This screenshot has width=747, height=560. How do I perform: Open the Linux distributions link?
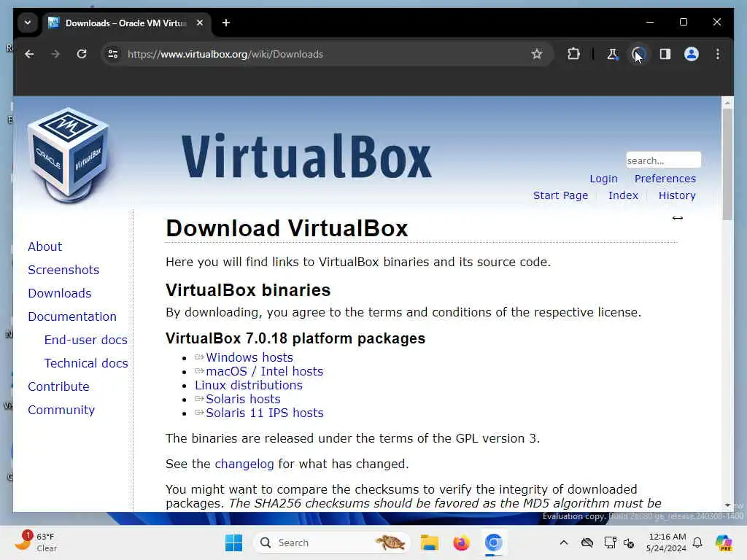click(x=248, y=385)
